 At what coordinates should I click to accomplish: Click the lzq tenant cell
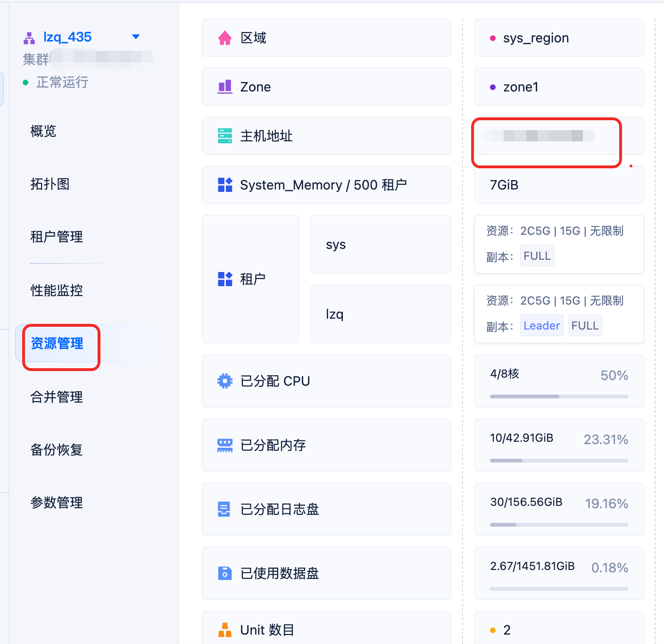pos(381,314)
